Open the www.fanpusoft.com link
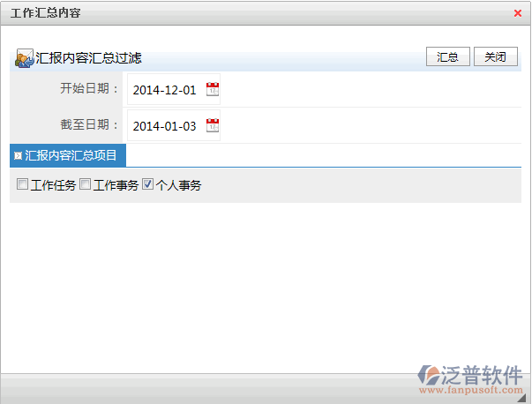The image size is (532, 404). pos(470,390)
